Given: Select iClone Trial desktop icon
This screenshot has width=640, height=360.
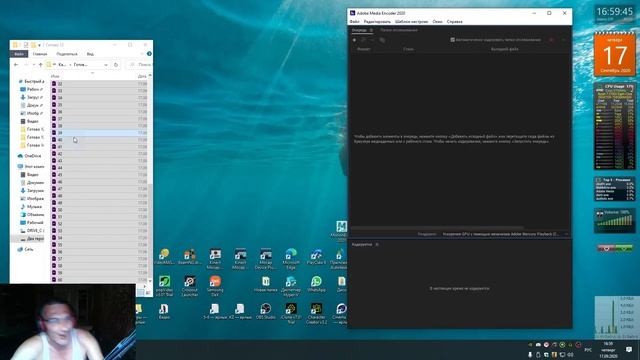Looking at the screenshot, I should [x=291, y=313].
